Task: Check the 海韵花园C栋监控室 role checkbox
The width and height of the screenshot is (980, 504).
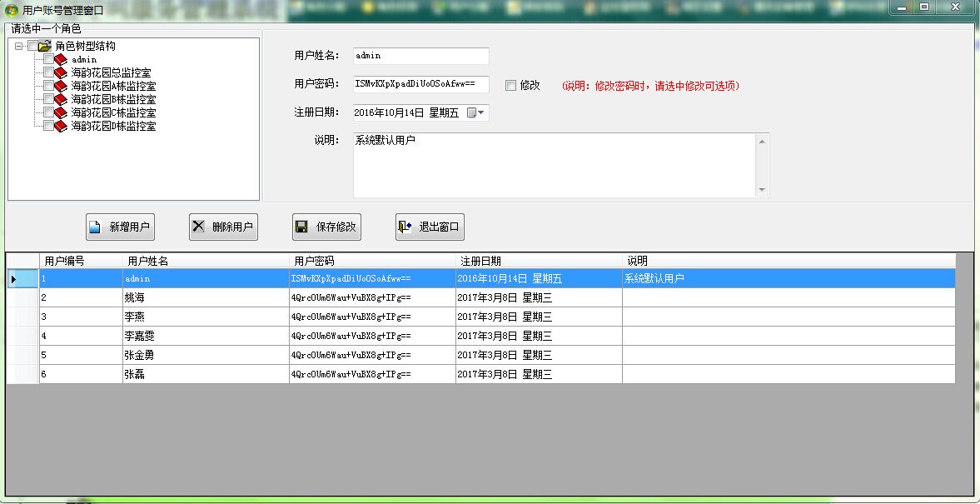Action: (48, 113)
